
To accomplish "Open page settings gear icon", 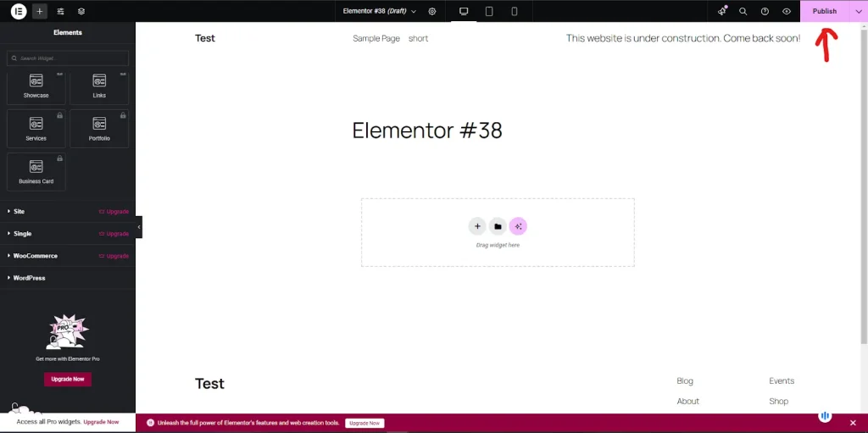I will coord(432,11).
